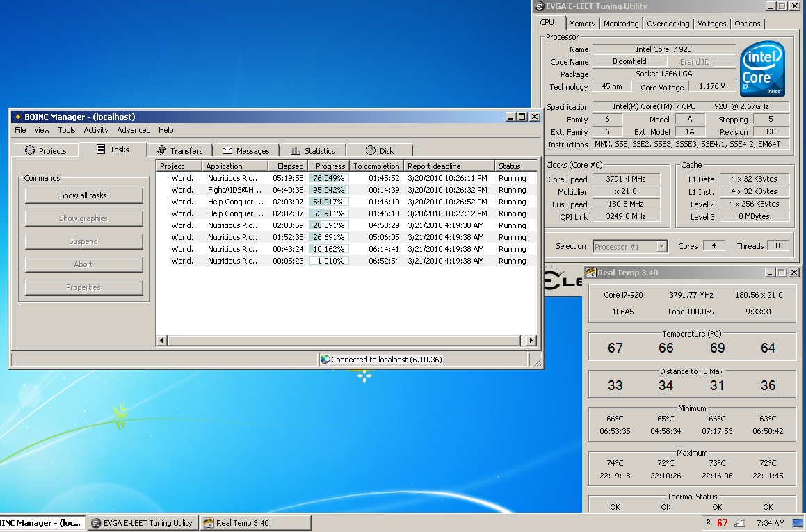This screenshot has width=806, height=532.
Task: Click the Bus Speed value 180.5 MHz
Action: coord(626,204)
